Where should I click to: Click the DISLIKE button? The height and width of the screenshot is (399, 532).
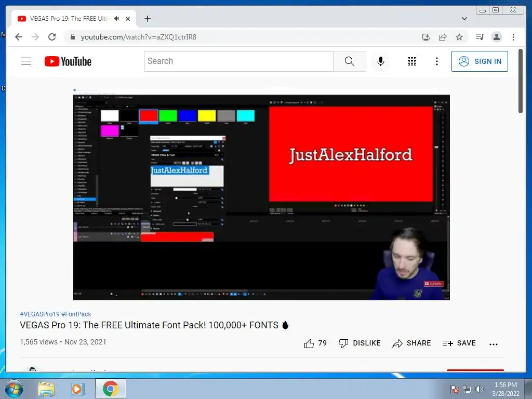coord(360,343)
